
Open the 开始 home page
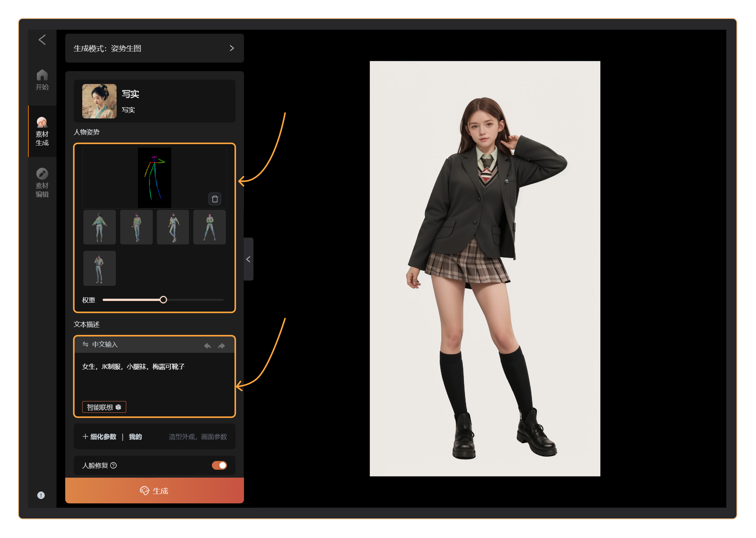coord(42,80)
